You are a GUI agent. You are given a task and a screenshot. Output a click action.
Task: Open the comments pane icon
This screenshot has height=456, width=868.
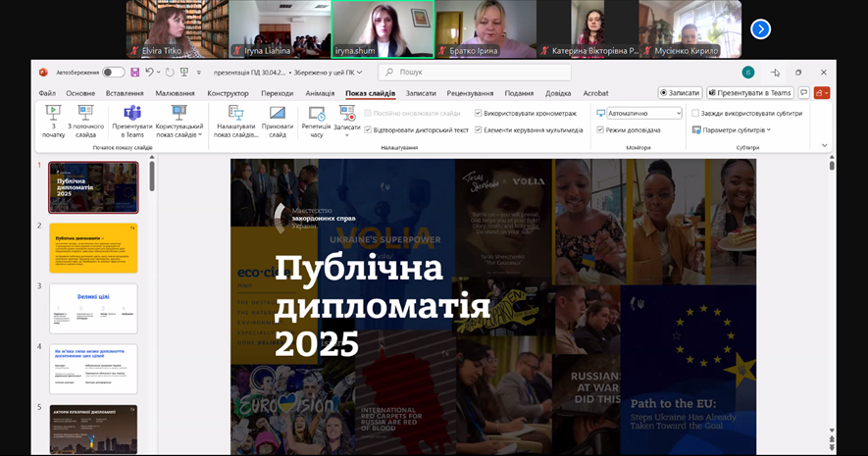click(804, 93)
